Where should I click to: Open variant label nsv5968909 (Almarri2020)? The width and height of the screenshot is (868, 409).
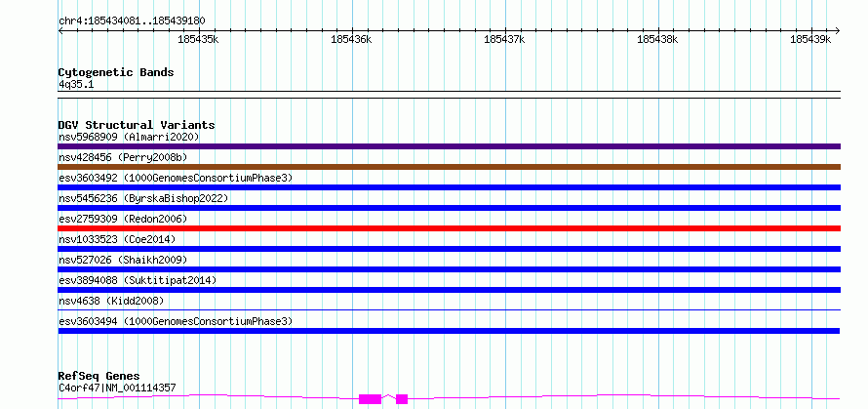tap(129, 137)
